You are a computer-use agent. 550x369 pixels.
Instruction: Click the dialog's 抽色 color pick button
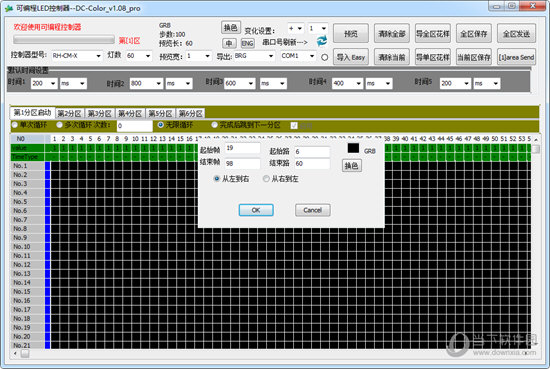point(351,166)
